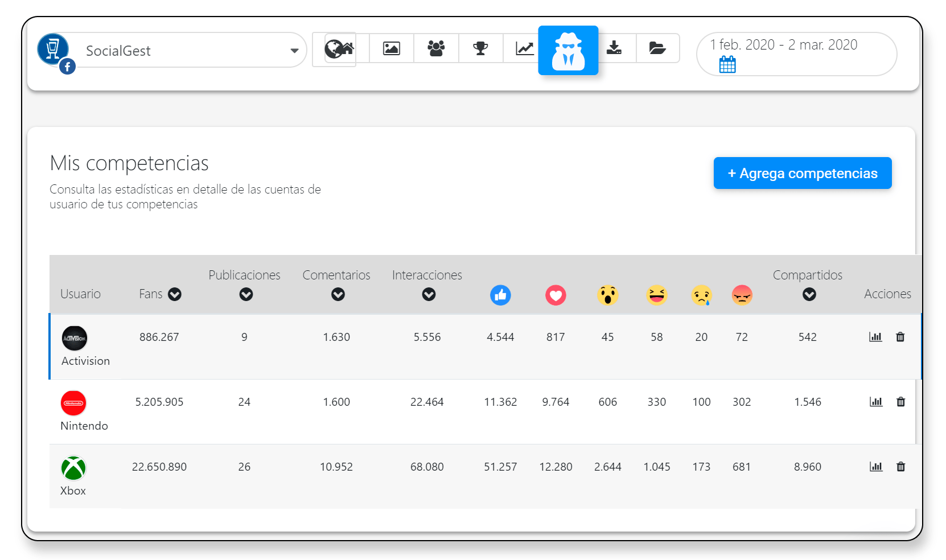Click Activision fans value 886.267
This screenshot has height=560, width=946.
pos(159,337)
